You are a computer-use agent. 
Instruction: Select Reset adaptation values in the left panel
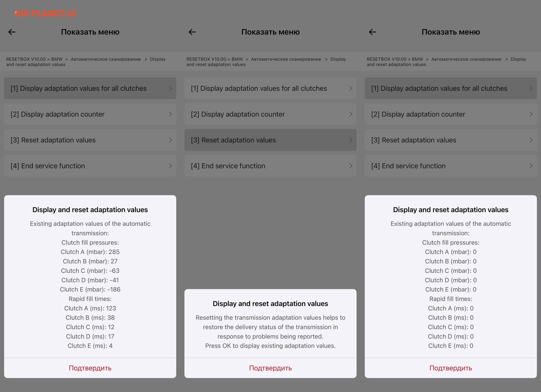[x=53, y=140]
